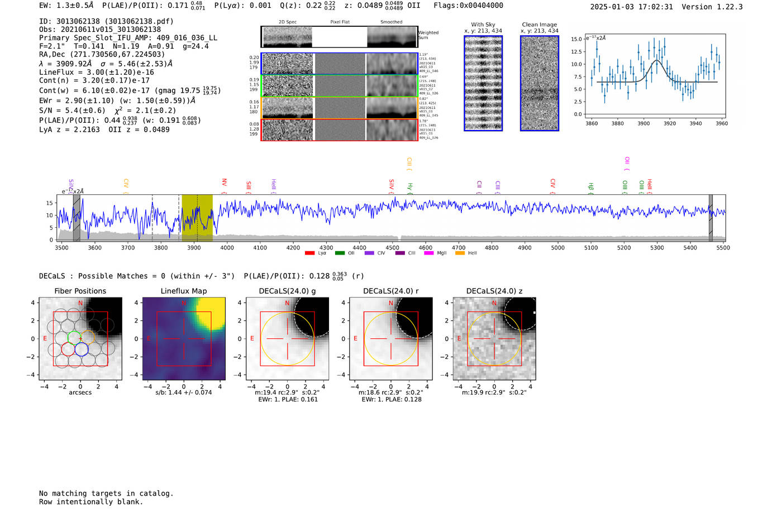Click the P(Lyα): 0.001 header value

[x=243, y=6]
